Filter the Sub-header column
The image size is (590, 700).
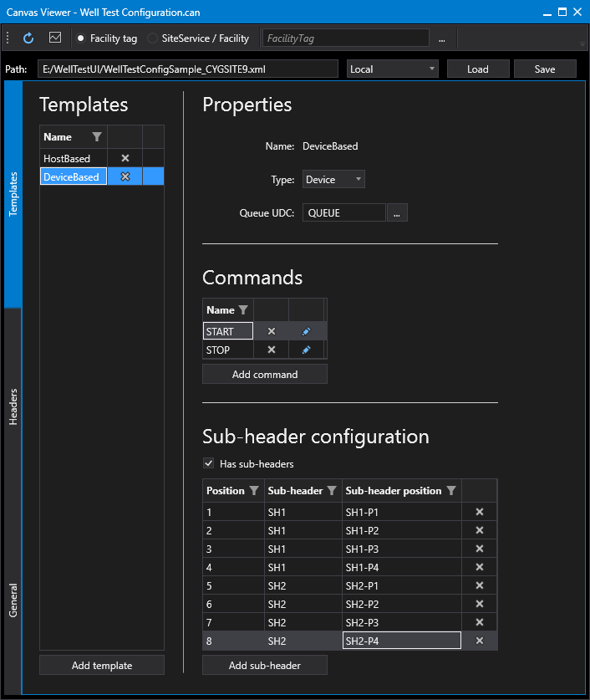click(332, 491)
